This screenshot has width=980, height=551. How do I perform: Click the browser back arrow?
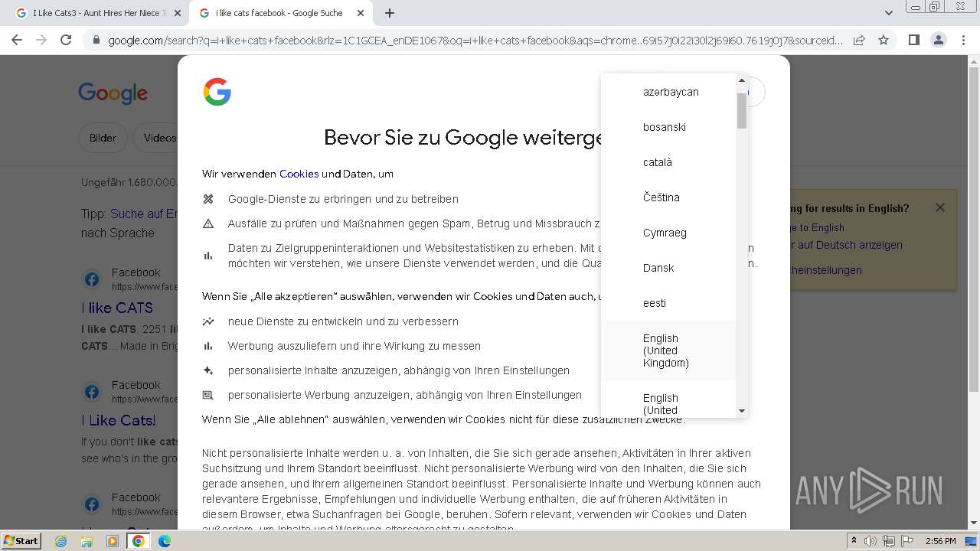(17, 40)
